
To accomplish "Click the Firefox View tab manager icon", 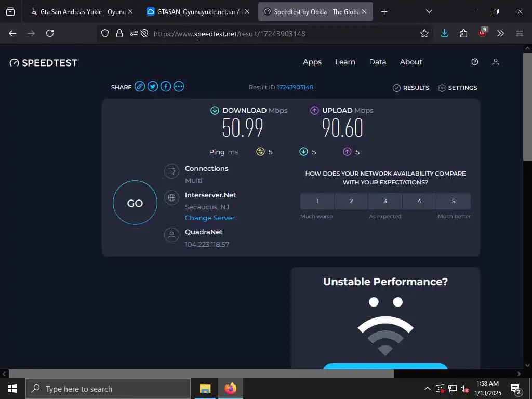I will [10, 11].
